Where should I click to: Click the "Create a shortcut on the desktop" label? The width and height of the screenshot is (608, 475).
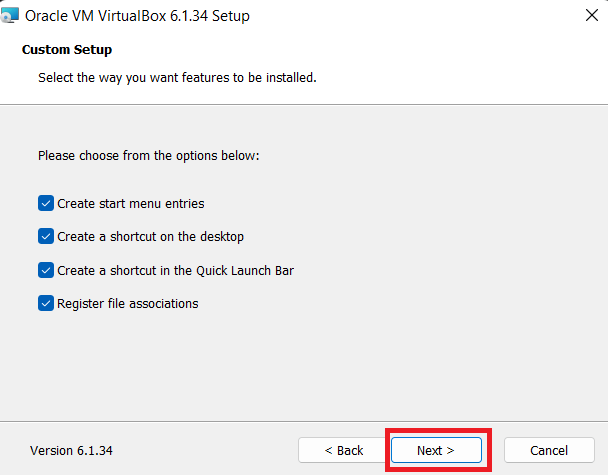coord(150,237)
